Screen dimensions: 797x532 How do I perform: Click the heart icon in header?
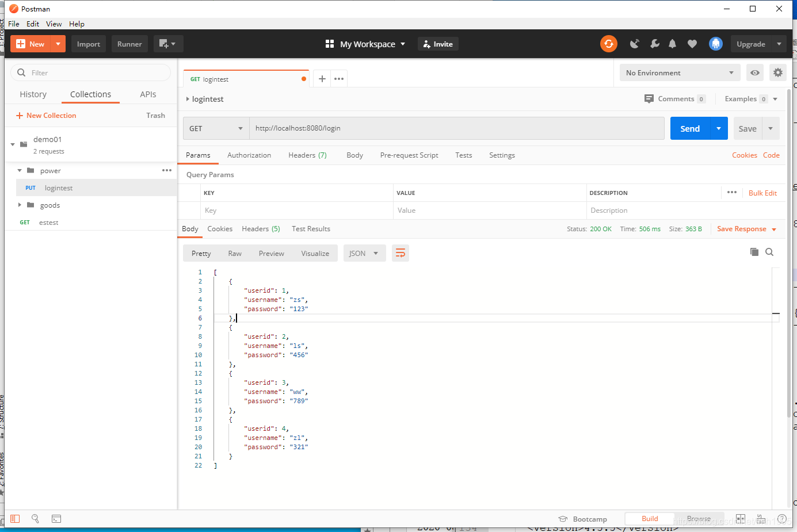692,44
